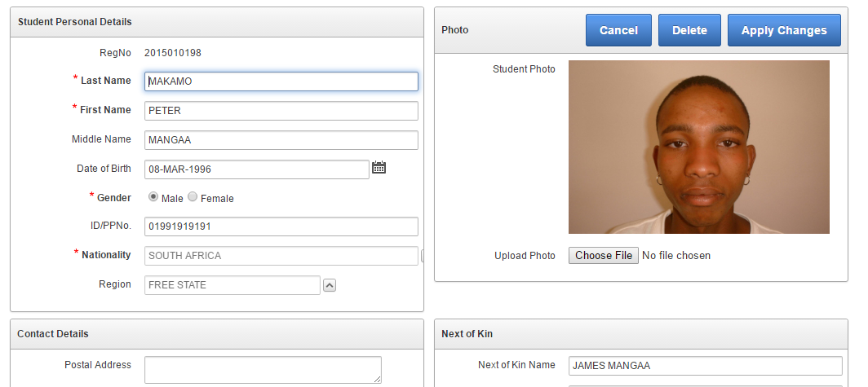
Task: Open the Nationality popup list button
Action: coord(422,256)
